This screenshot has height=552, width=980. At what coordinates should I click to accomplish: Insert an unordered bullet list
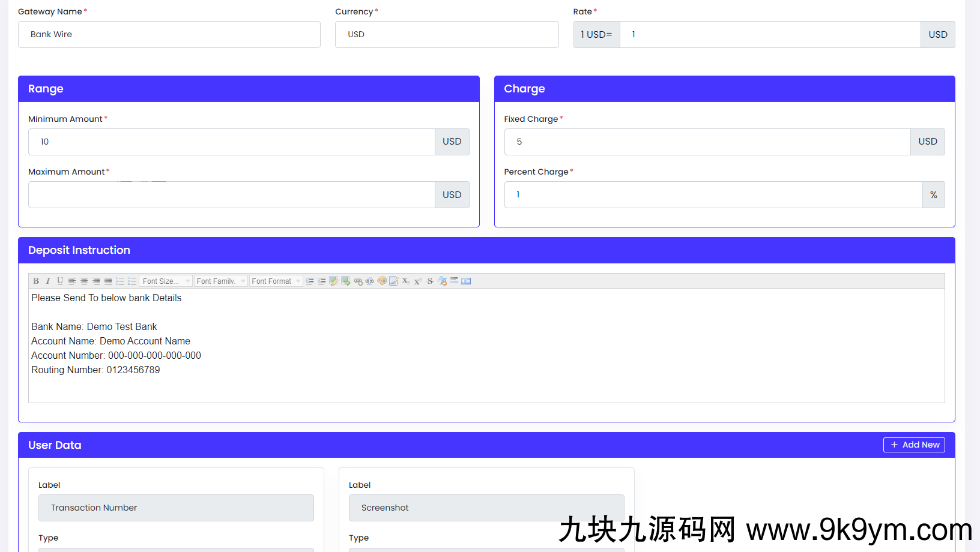click(x=132, y=281)
